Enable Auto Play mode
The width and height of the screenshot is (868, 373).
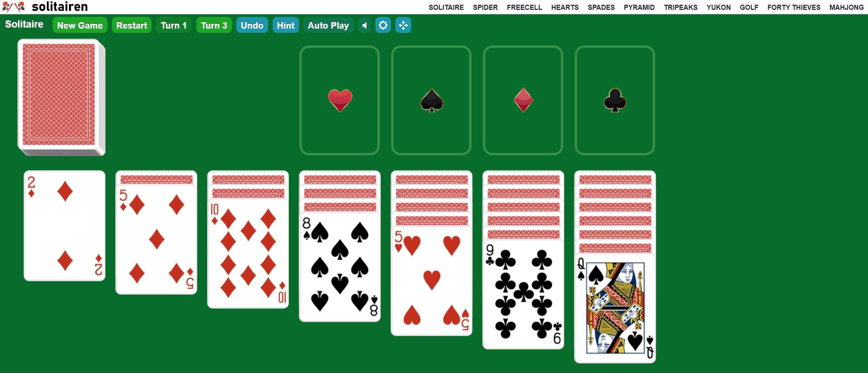click(x=328, y=25)
